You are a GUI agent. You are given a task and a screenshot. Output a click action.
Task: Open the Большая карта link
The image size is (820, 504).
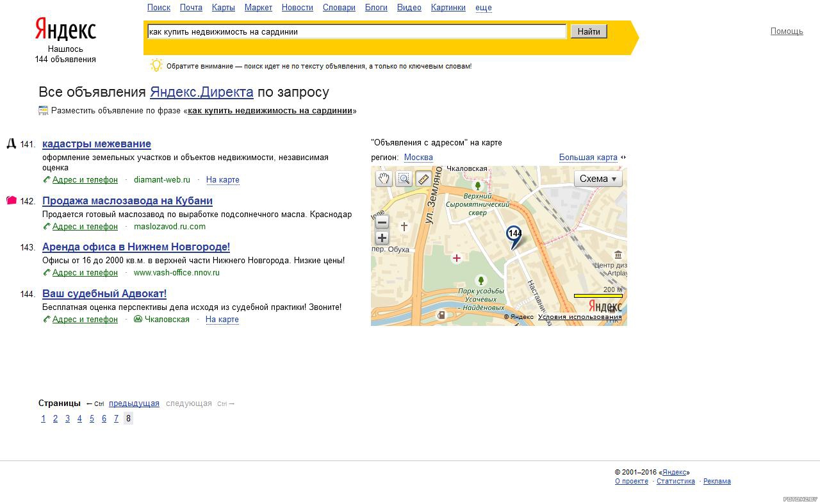point(588,158)
